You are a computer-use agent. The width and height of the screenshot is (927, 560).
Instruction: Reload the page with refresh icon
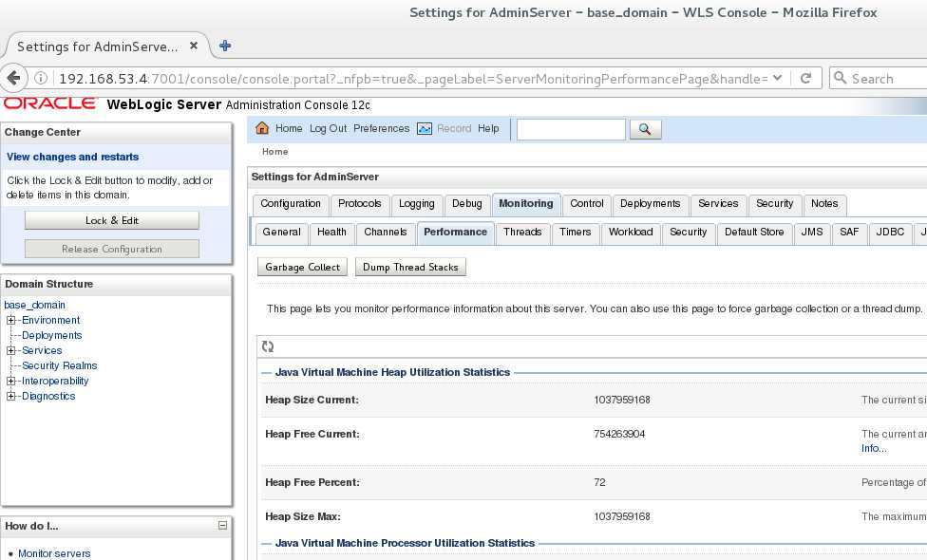[x=805, y=78]
